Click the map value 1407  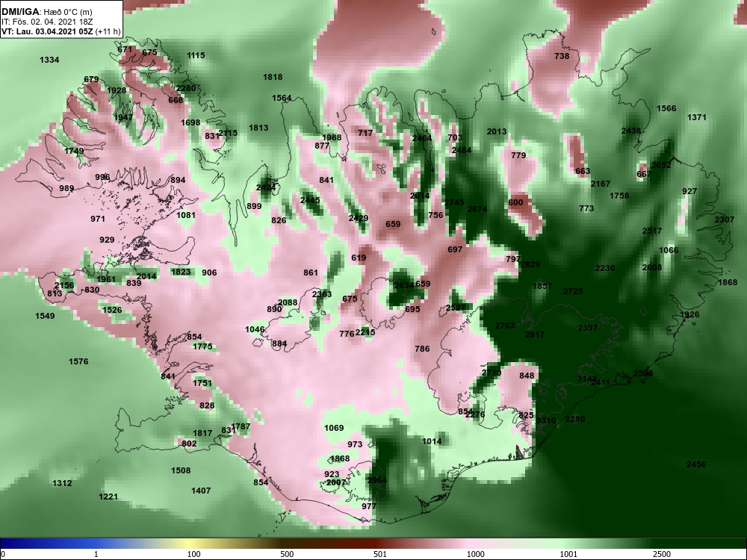pyautogui.click(x=201, y=491)
